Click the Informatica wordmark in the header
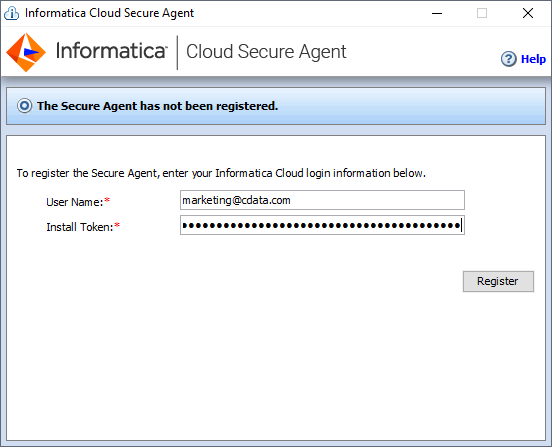 (x=111, y=51)
